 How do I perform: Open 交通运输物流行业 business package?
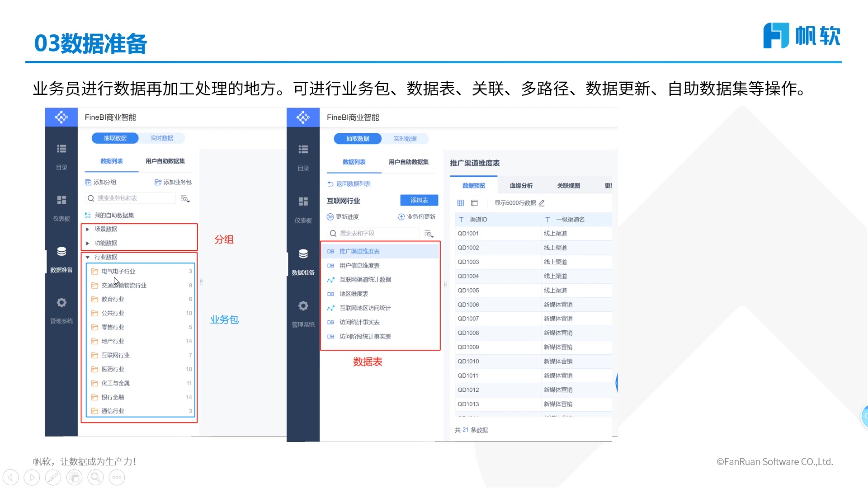[141, 286]
